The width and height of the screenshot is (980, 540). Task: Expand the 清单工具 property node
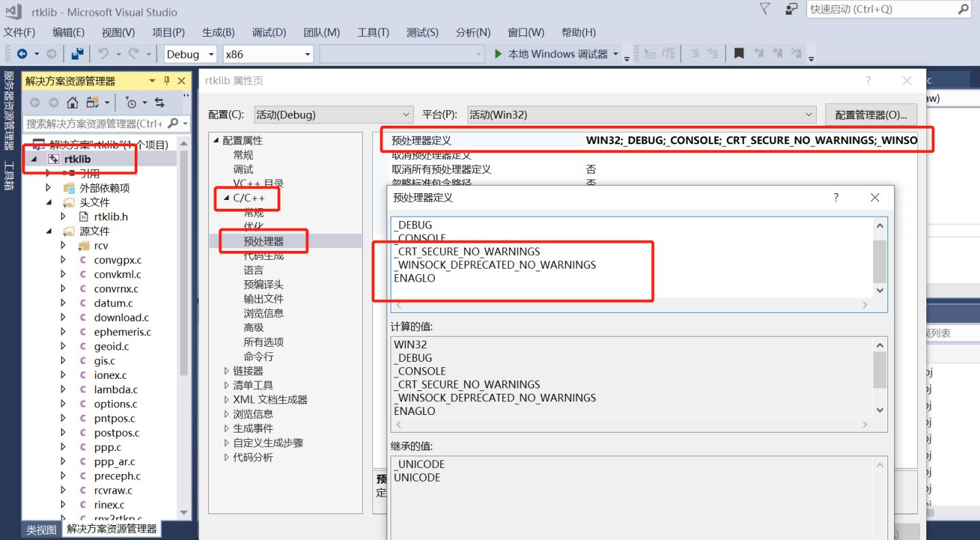click(x=227, y=385)
